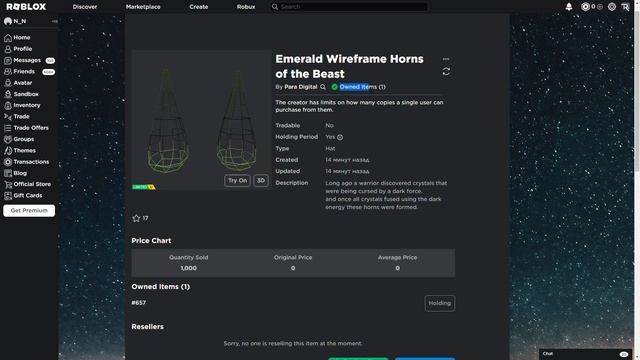Click the refresh arrows icon
640x360 pixels.
[x=446, y=72]
